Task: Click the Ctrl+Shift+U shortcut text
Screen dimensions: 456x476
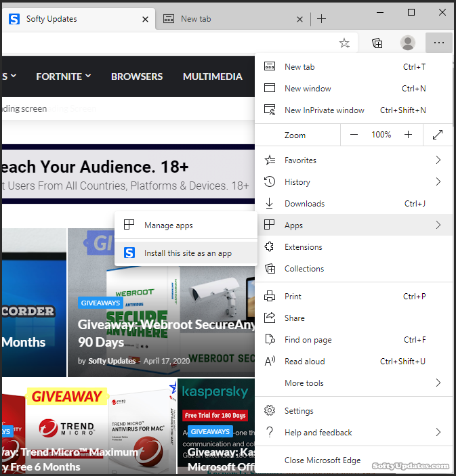Action: (x=402, y=362)
